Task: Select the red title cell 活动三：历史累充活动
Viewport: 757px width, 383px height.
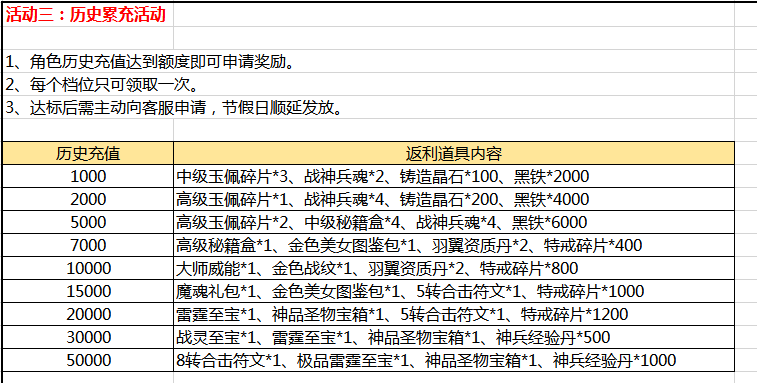Action: pyautogui.click(x=88, y=15)
